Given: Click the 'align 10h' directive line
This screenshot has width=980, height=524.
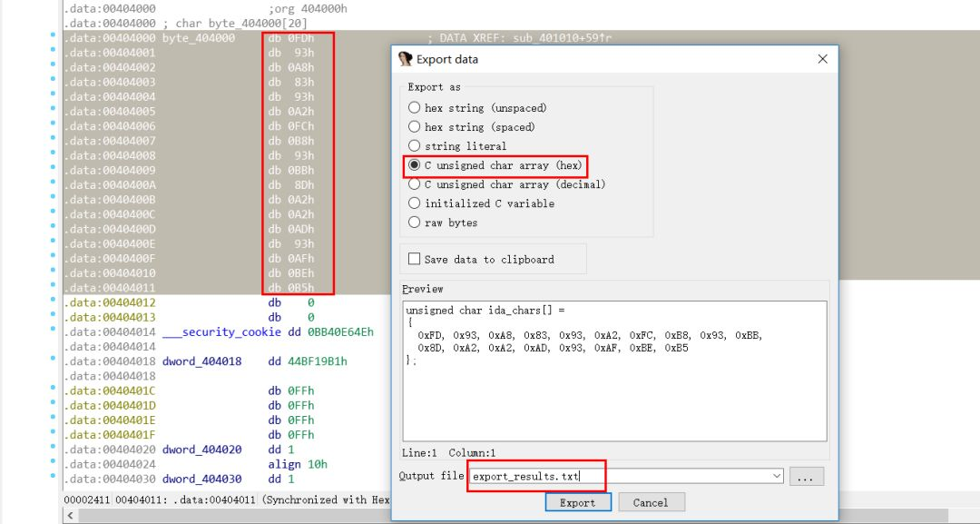Looking at the screenshot, I should (298, 464).
